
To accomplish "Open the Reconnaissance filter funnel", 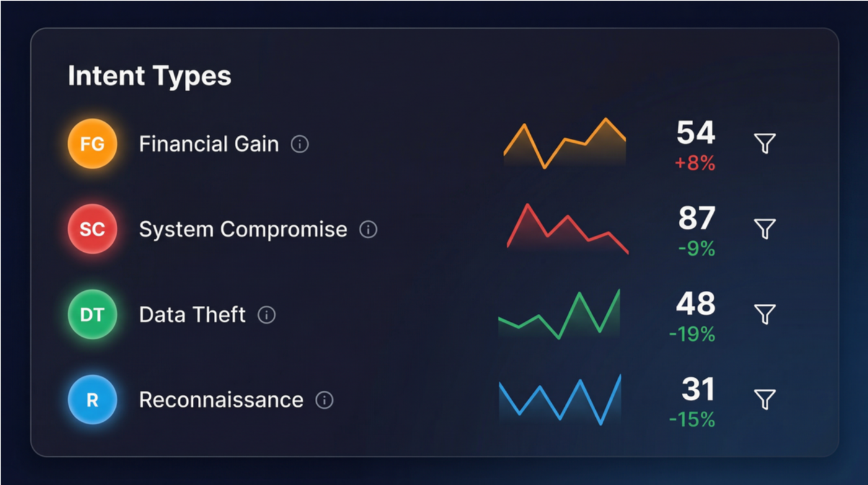I will point(766,399).
